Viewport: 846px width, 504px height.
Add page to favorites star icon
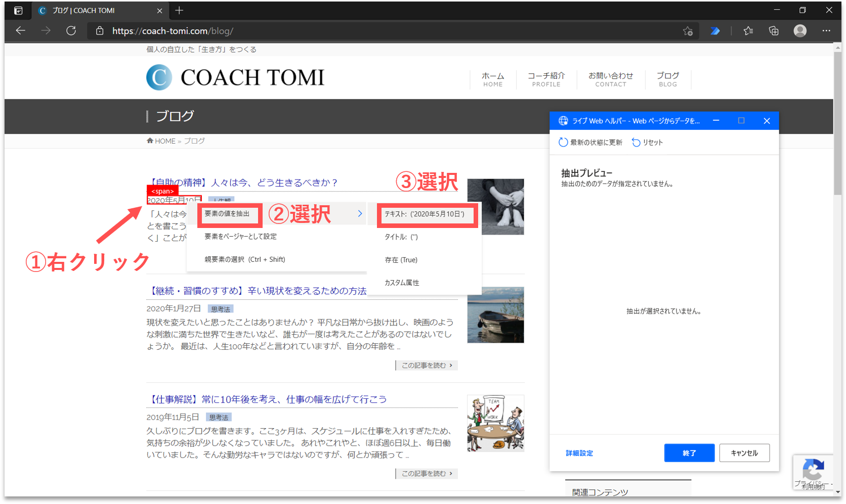[688, 31]
